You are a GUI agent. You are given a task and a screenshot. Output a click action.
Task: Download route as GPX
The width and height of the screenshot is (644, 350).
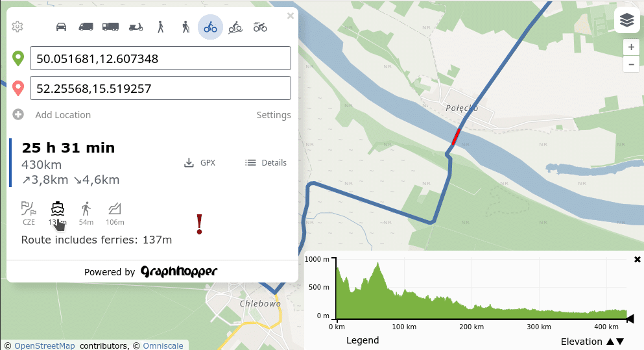tap(200, 162)
